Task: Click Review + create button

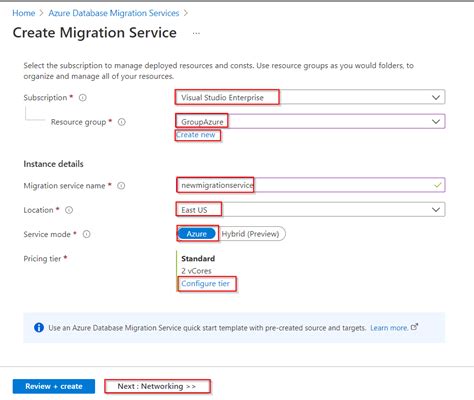Action: tap(54, 386)
